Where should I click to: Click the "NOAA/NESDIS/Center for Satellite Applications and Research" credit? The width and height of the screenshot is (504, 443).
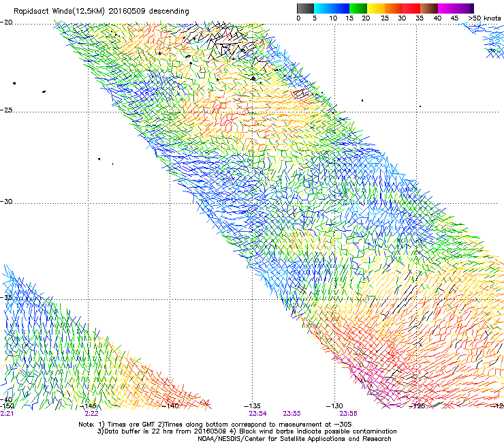point(294,439)
